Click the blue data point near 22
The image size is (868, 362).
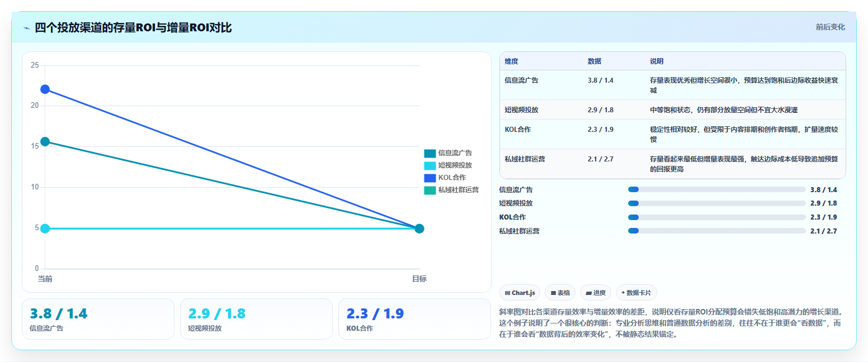pyautogui.click(x=45, y=89)
